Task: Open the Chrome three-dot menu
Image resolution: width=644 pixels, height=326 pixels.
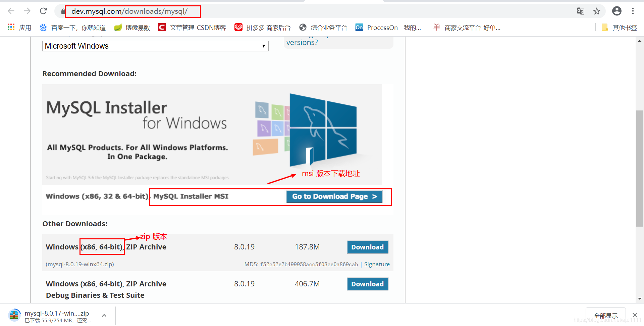Action: [x=633, y=11]
